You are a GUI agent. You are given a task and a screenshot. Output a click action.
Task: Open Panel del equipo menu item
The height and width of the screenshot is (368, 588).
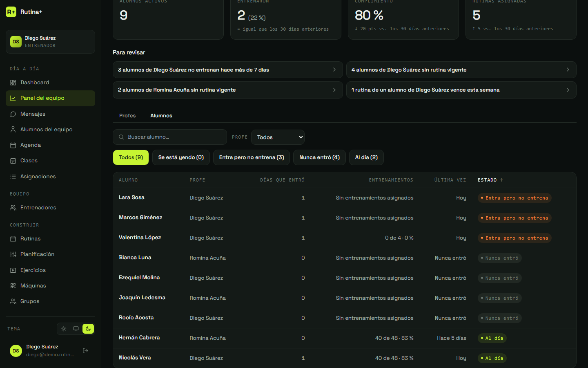pyautogui.click(x=50, y=98)
